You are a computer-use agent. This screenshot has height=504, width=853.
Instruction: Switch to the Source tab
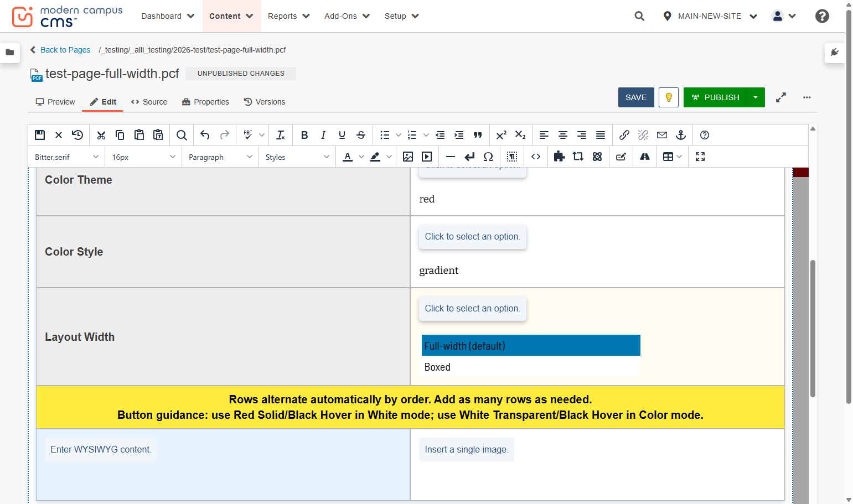[149, 102]
